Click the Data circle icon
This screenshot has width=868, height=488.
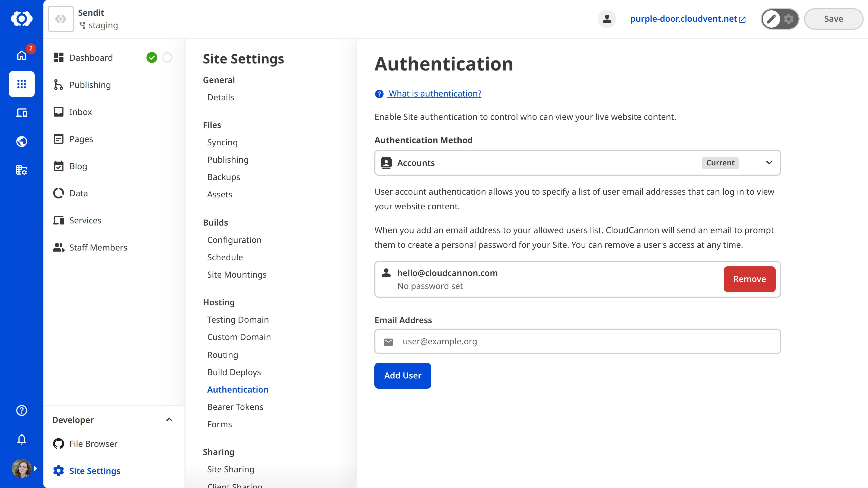(x=59, y=193)
